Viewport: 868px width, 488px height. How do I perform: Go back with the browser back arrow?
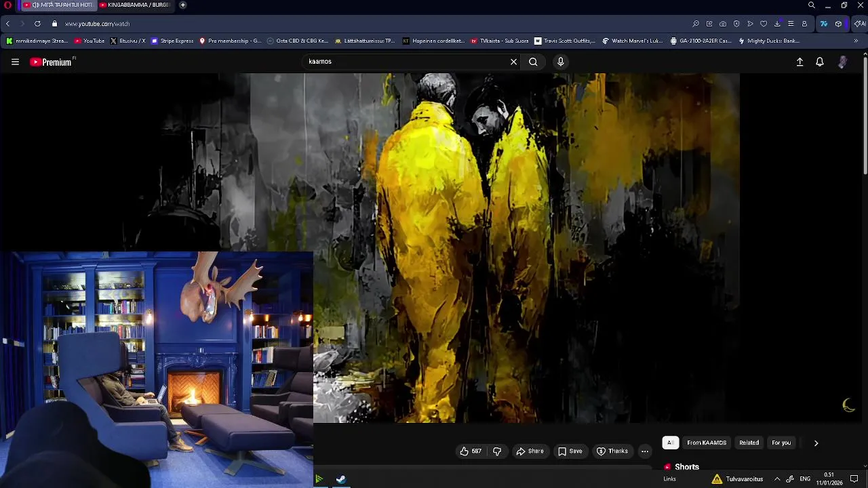pos(7,24)
